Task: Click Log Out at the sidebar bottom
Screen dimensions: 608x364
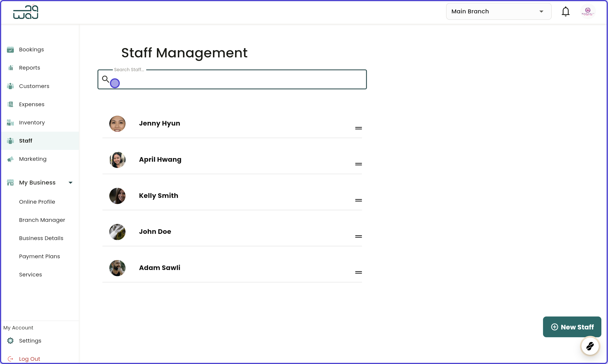Action: [30, 359]
